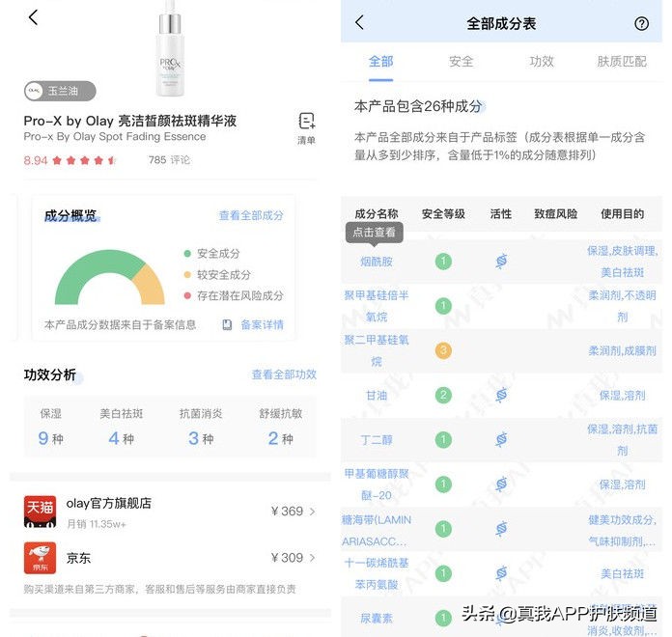Tap activity icon in 甘油 row

click(501, 395)
